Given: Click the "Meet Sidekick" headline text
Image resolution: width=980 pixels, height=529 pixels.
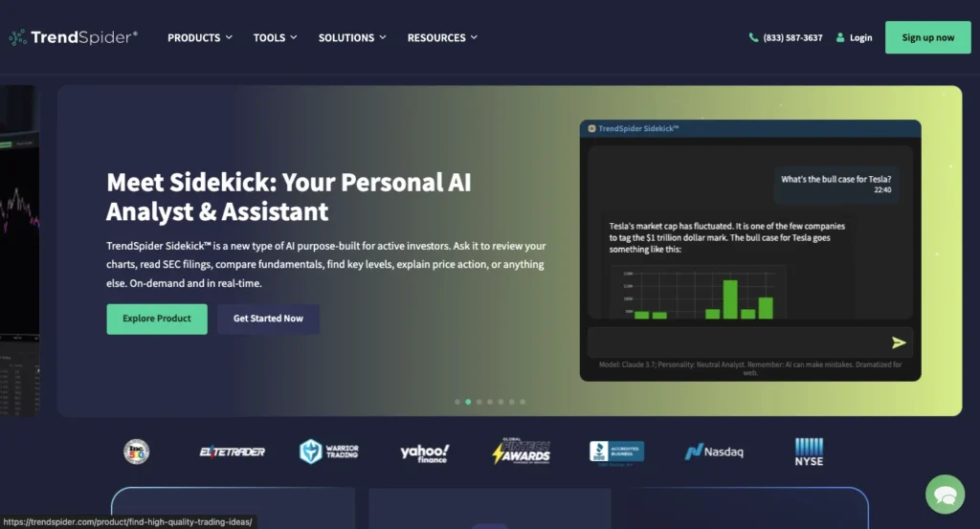Looking at the screenshot, I should [288, 197].
